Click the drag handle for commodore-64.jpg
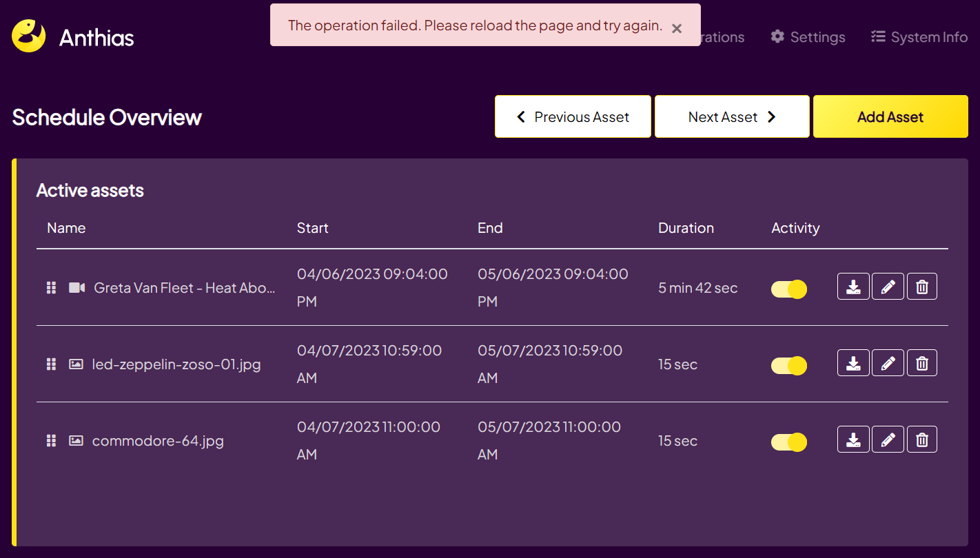Image resolution: width=980 pixels, height=558 pixels. tap(50, 441)
